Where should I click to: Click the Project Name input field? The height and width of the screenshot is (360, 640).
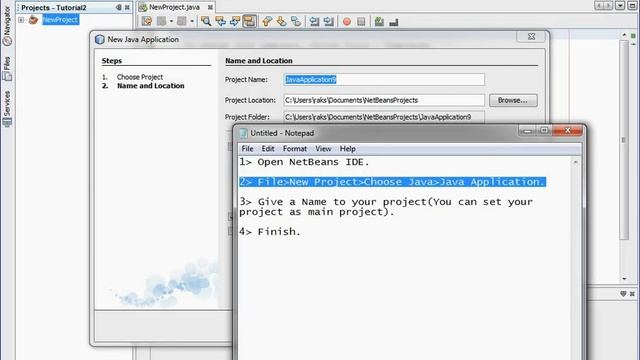(384, 80)
